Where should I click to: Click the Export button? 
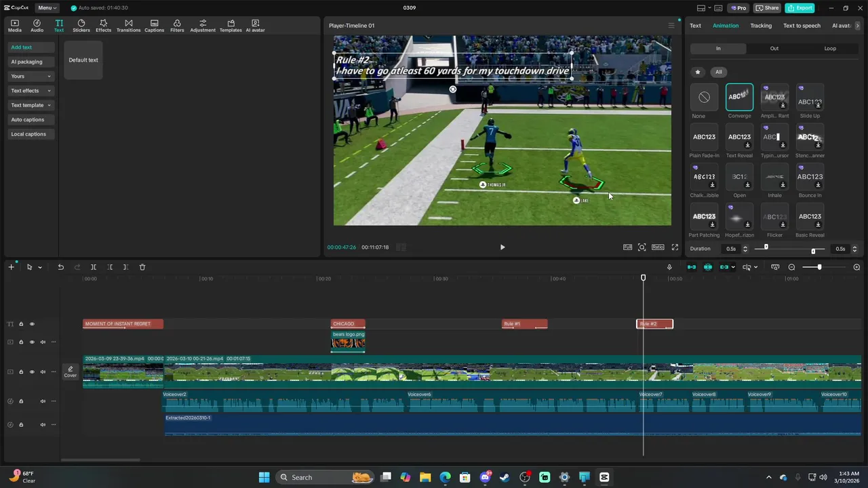(x=800, y=8)
